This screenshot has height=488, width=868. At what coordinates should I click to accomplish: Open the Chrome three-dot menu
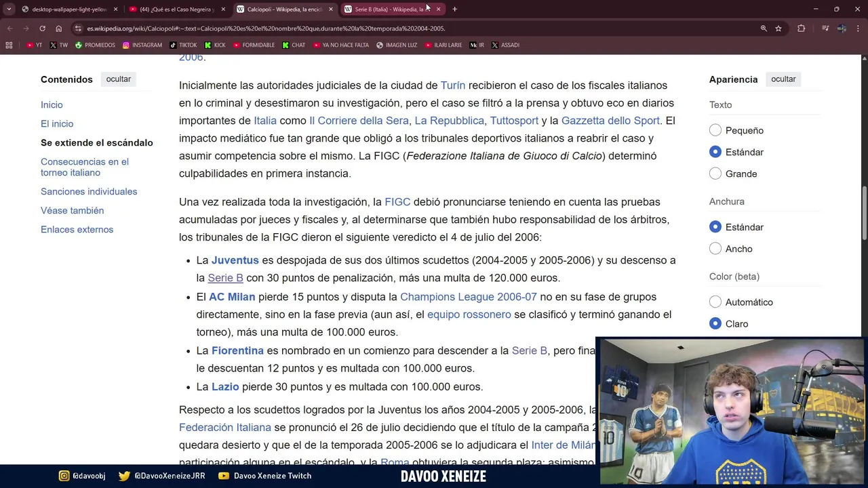pyautogui.click(x=859, y=28)
